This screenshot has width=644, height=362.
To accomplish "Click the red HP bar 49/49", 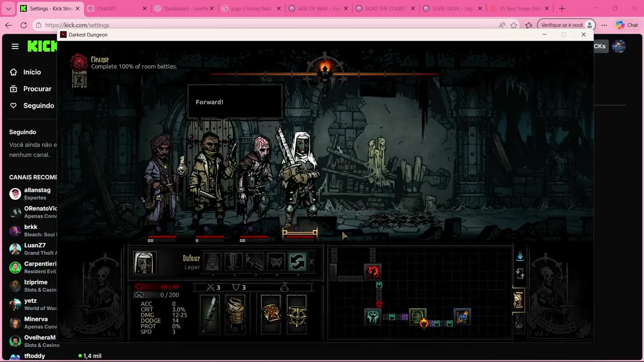I will coord(157,287).
